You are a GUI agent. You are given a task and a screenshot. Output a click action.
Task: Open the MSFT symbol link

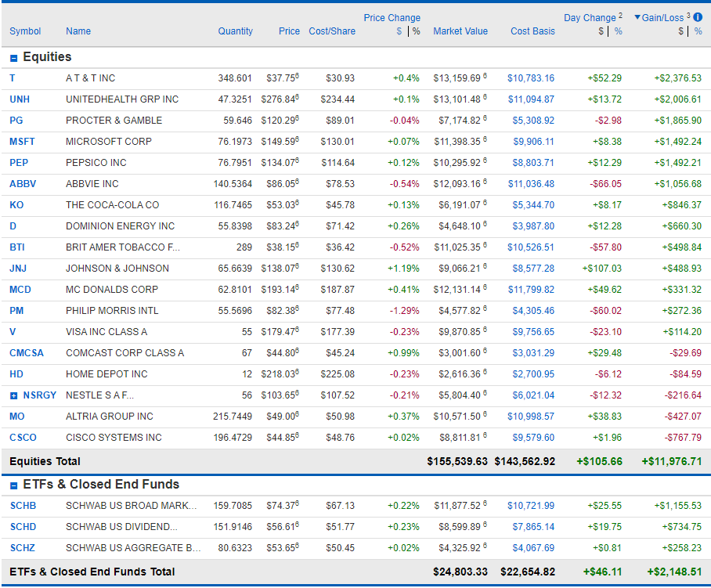tap(22, 142)
